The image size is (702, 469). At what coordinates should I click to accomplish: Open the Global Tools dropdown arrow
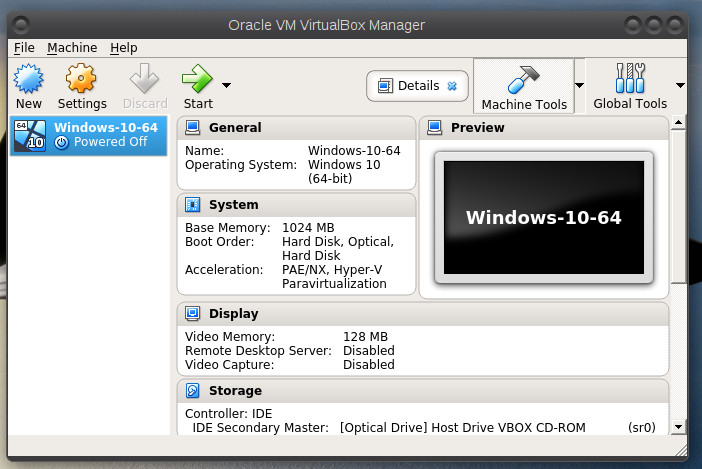coord(680,85)
